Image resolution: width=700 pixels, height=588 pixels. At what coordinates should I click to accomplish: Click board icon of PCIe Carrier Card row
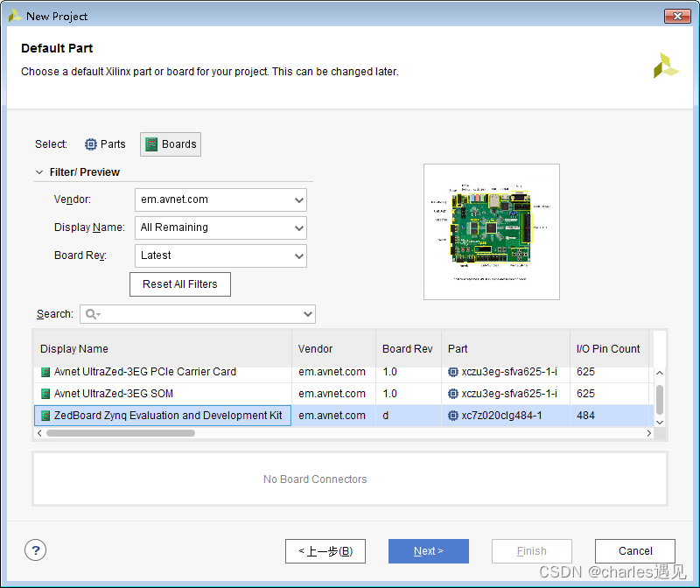[45, 372]
